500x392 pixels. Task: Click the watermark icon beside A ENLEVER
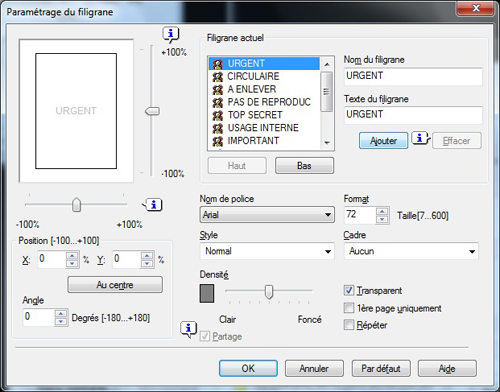click(218, 89)
